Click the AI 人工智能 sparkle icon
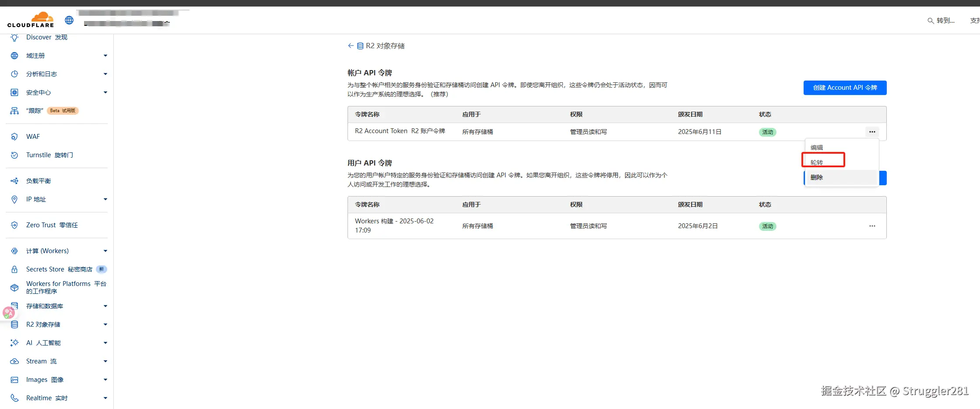 tap(14, 343)
